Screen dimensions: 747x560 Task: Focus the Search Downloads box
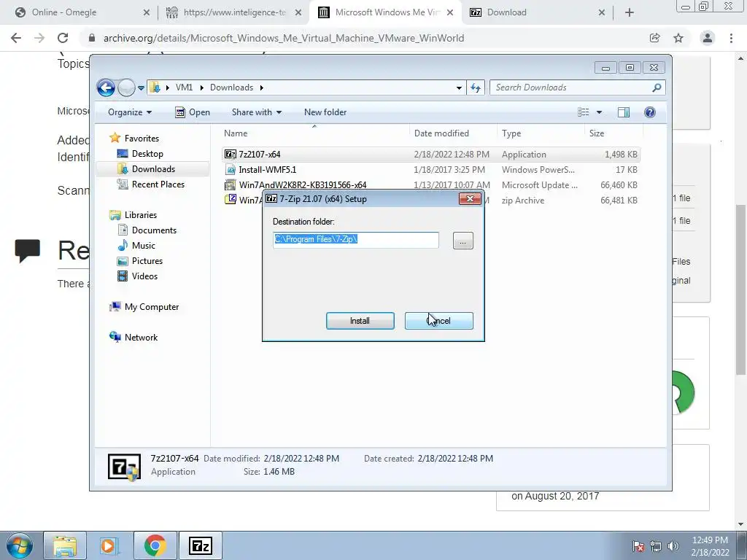(x=572, y=87)
